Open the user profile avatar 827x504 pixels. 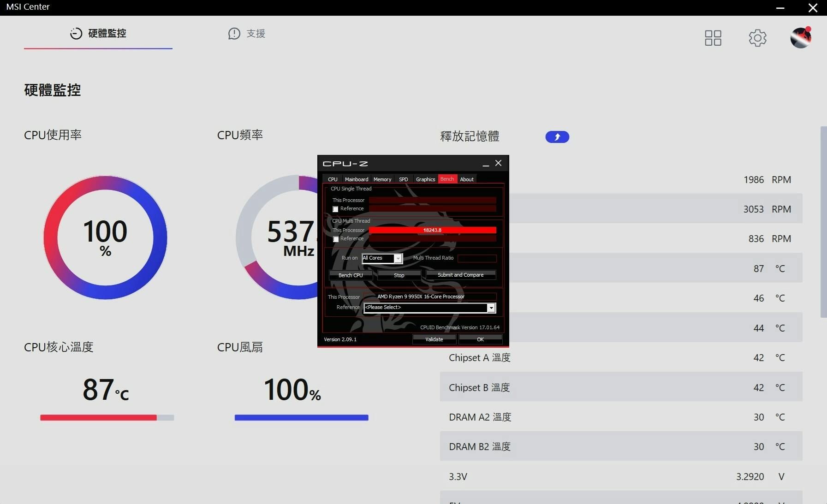coord(801,37)
